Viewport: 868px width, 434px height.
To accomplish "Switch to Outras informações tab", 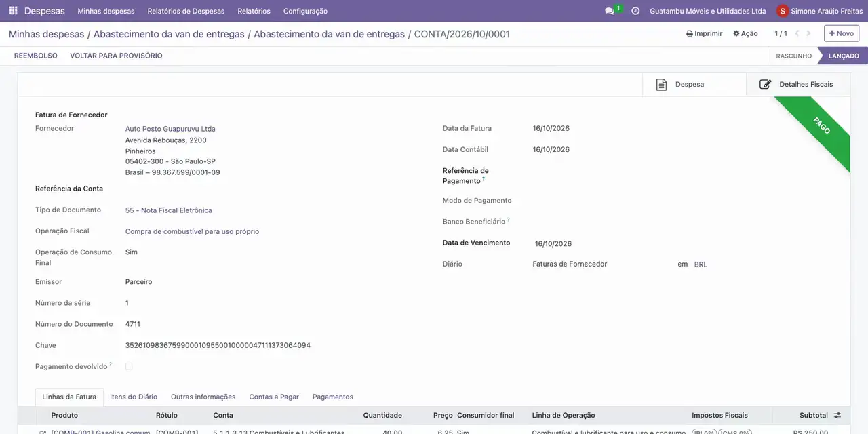I will click(x=203, y=397).
